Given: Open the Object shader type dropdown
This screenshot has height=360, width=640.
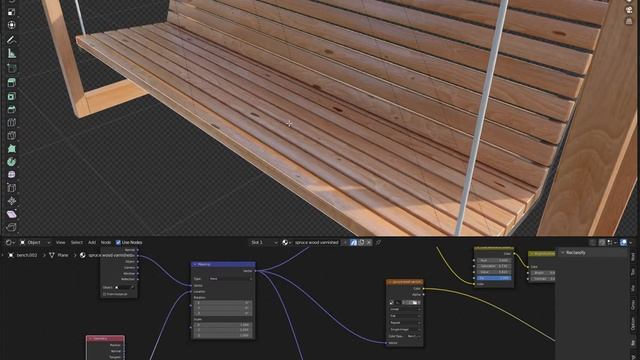Looking at the screenshot, I should click(x=35, y=242).
